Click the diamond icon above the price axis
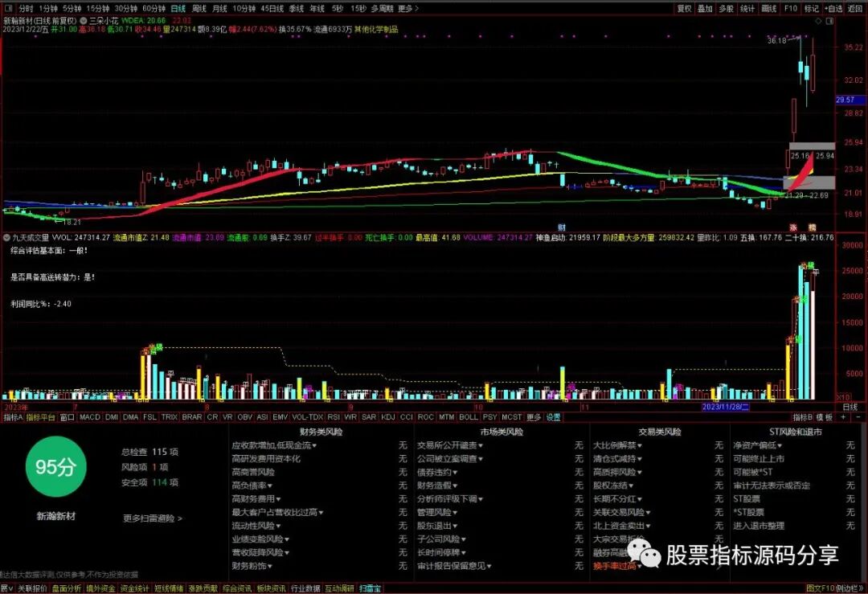868x594 pixels. [819, 21]
